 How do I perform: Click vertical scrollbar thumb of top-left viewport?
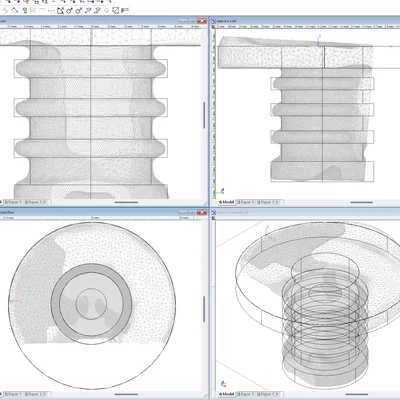pos(204,115)
